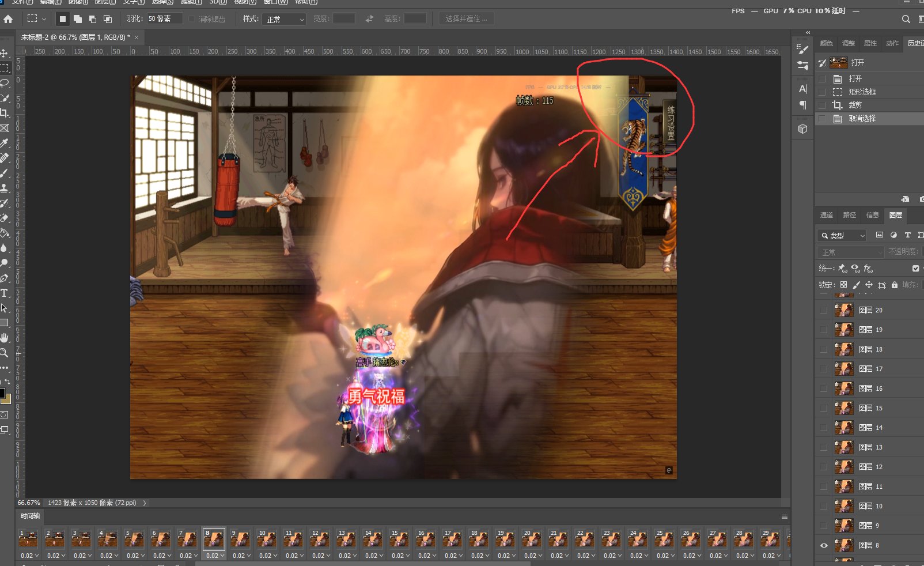Click the Home icon in options bar

point(8,19)
